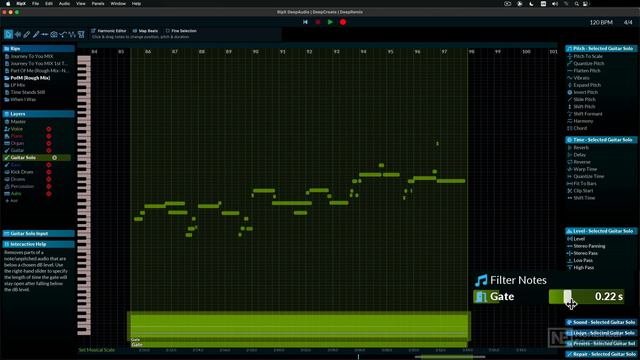This screenshot has width=640, height=360.
Task: Select the audio speaker tool in toolbar
Action: tap(18, 35)
